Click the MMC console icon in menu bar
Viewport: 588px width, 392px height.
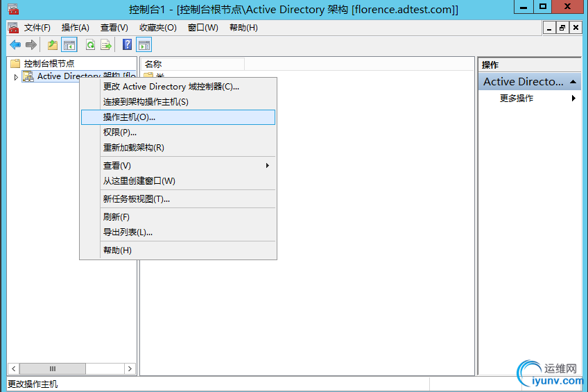[13, 28]
